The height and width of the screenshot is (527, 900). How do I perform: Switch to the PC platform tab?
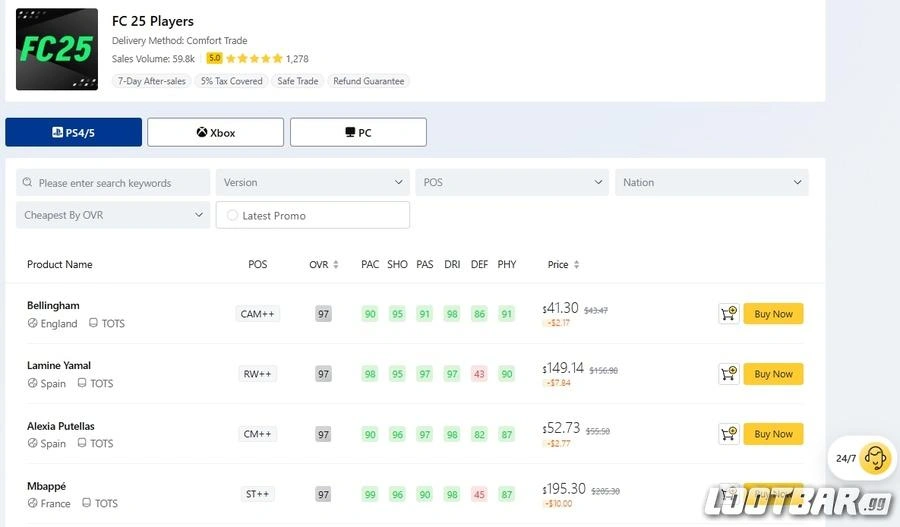(x=358, y=132)
